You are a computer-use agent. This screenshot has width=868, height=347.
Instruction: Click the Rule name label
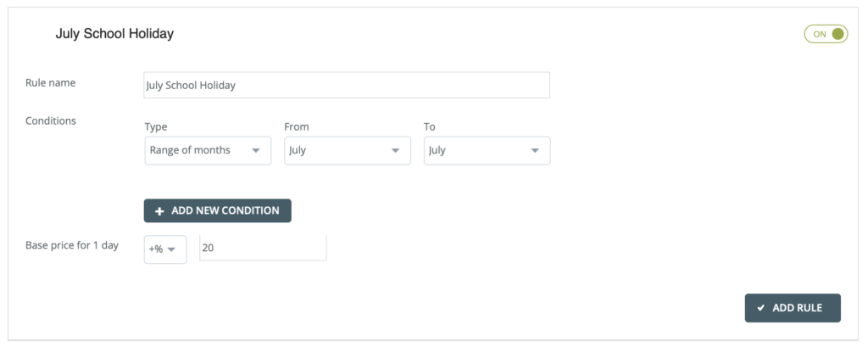click(52, 83)
